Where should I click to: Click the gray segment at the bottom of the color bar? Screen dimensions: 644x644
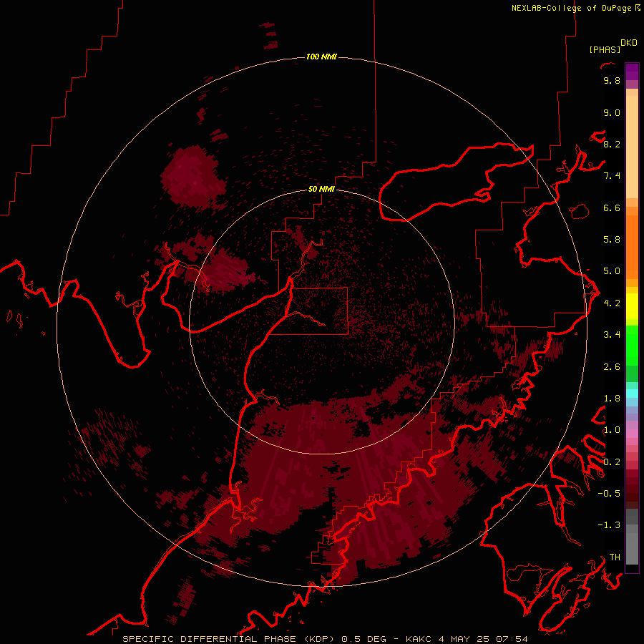click(x=632, y=548)
